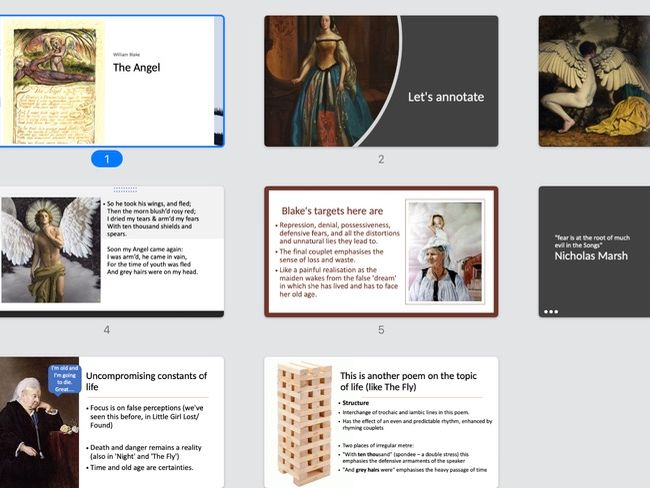650x488 pixels.
Task: Click the blue slide number 1 badge
Action: (107, 159)
